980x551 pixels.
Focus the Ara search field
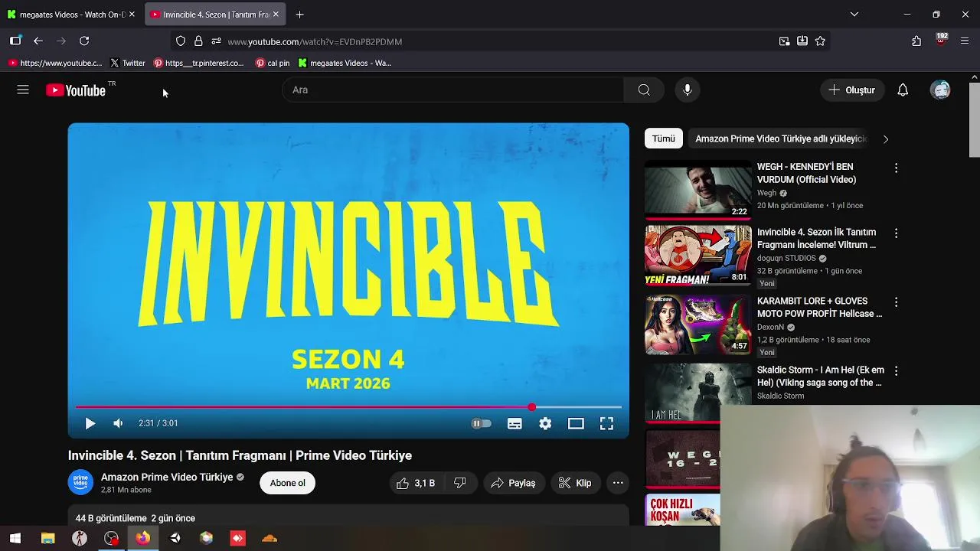pos(453,90)
